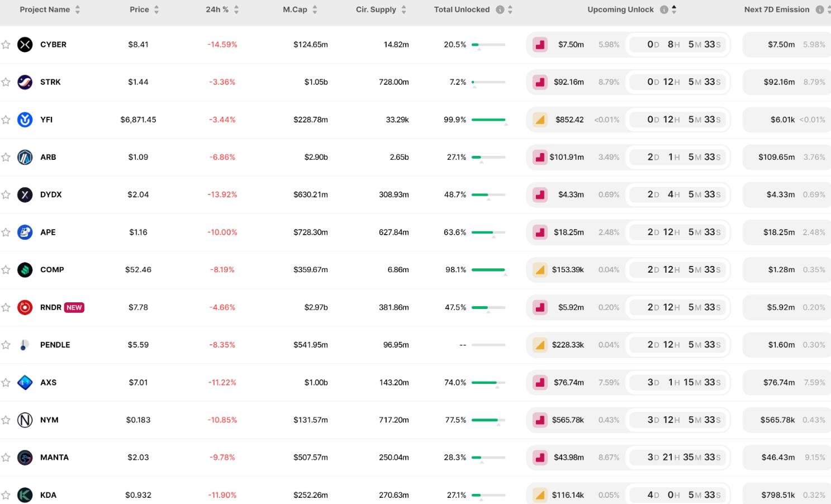Click AXS's pink cliff unlock icon

tap(540, 382)
